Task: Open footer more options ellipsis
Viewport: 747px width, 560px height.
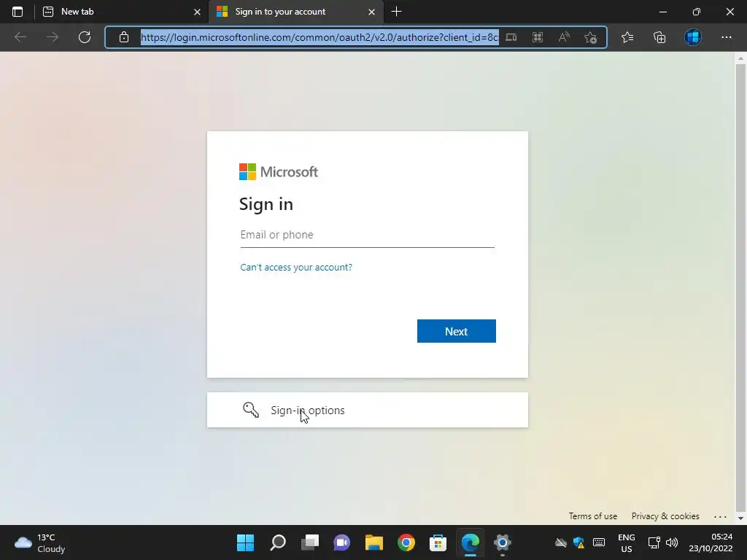Action: click(x=720, y=516)
